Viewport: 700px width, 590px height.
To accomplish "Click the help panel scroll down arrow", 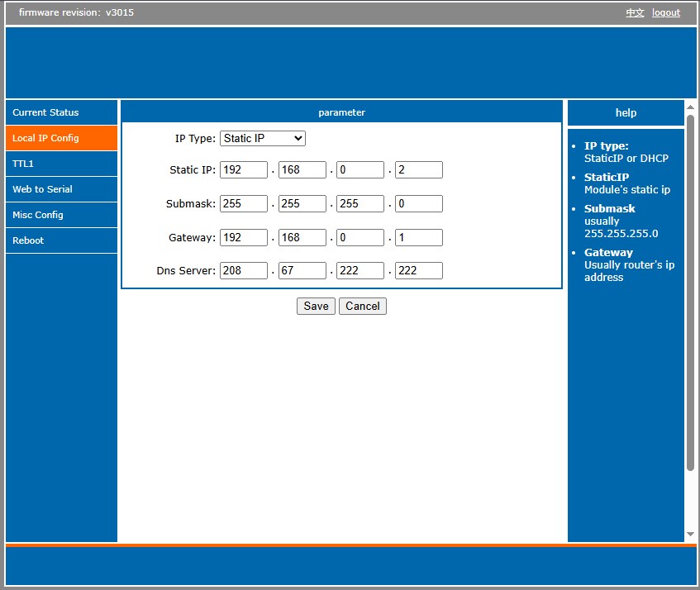I will (x=690, y=535).
